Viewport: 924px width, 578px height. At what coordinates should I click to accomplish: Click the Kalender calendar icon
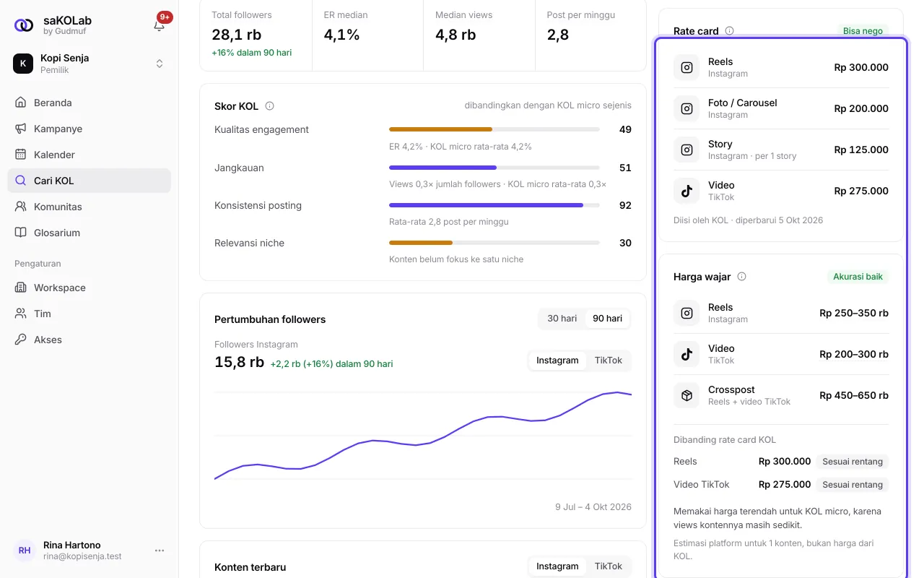pos(21,155)
